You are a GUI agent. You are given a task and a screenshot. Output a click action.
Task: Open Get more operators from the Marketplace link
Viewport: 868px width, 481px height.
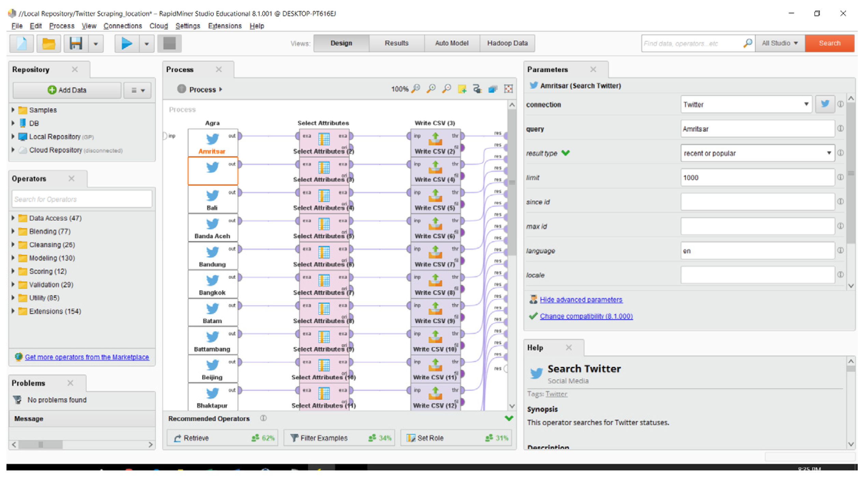(x=87, y=357)
